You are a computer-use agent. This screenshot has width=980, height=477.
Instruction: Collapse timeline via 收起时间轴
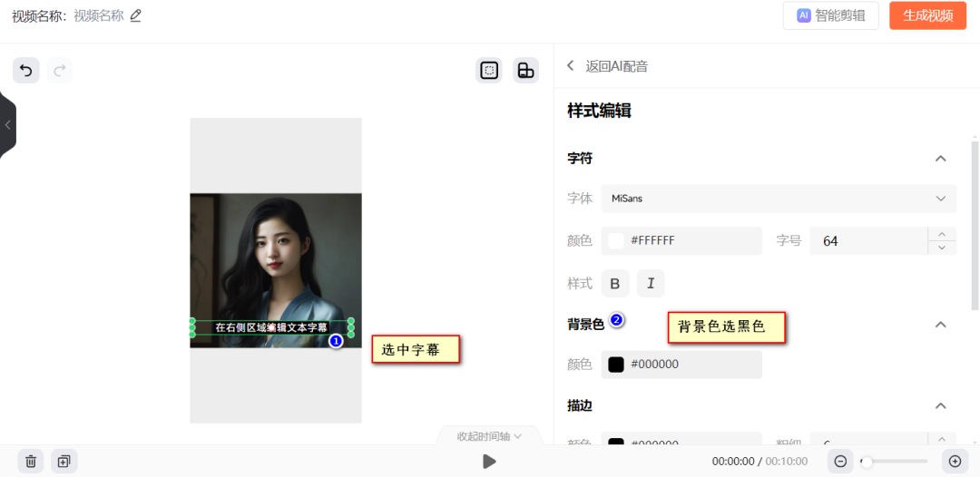pyautogui.click(x=489, y=436)
